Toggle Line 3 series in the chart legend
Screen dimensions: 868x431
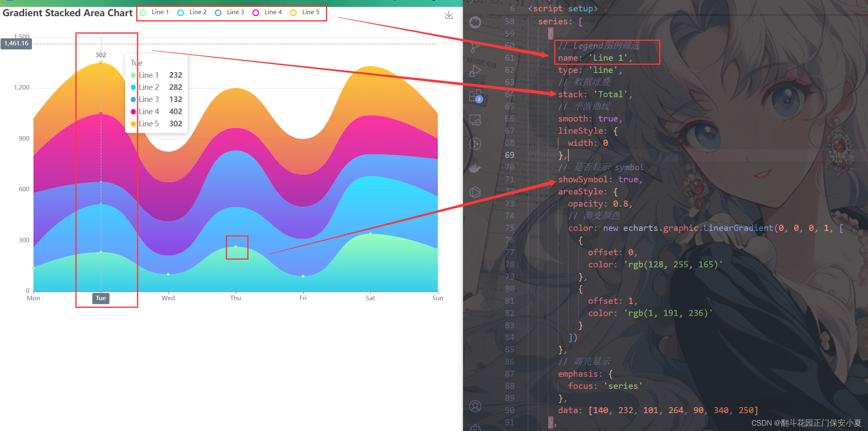coord(229,12)
